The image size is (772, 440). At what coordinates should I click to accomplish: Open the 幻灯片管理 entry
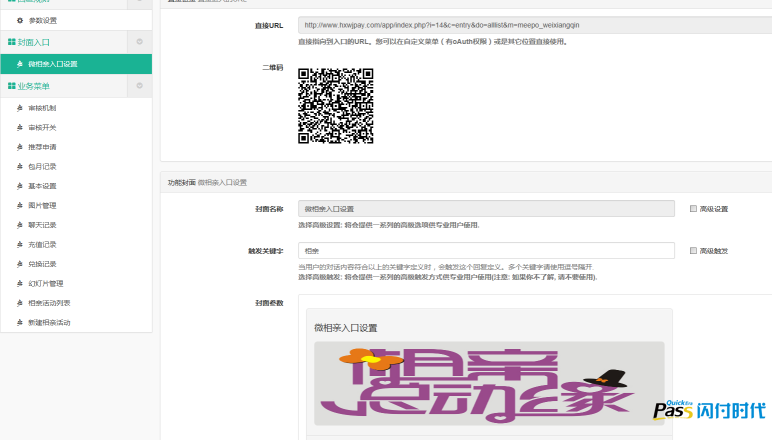coord(45,283)
